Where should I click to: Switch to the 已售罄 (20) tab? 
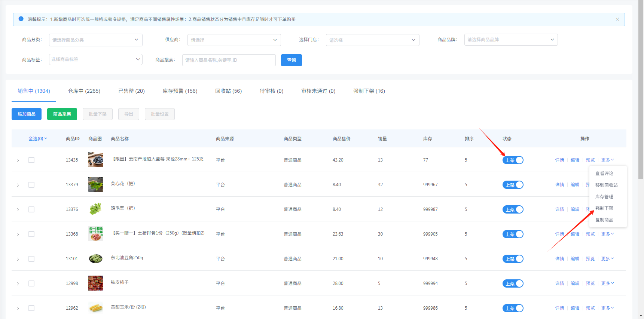click(x=131, y=91)
